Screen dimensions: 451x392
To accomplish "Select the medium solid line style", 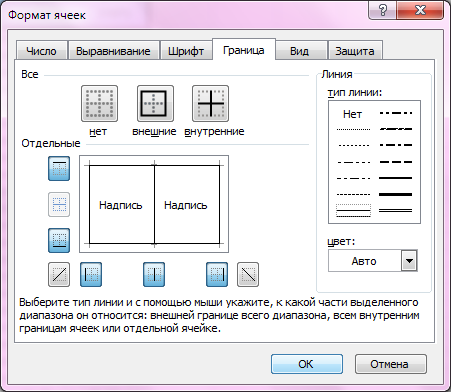I will (396, 178).
